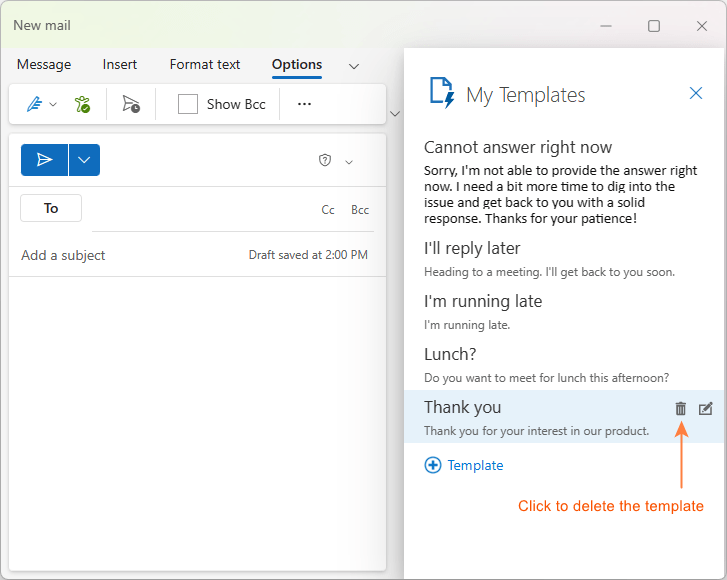Delete the Thank you template
This screenshot has height=580, width=727.
(681, 408)
